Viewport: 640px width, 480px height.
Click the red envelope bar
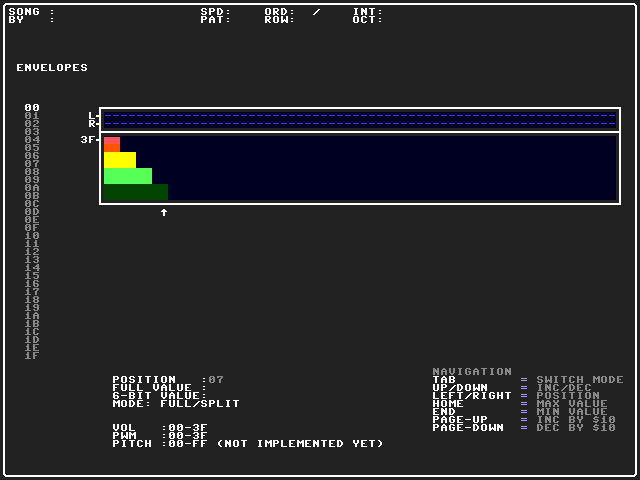pyautogui.click(x=112, y=144)
